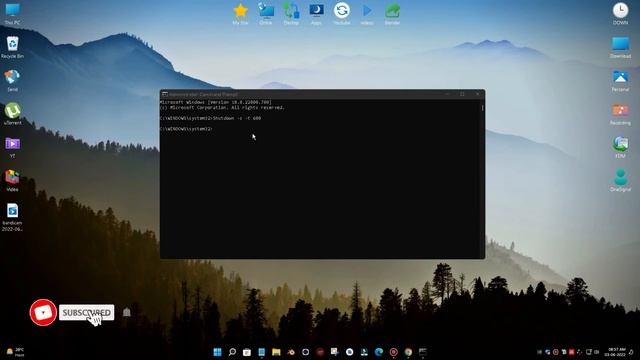Open the Download folder icon
The height and width of the screenshot is (360, 640).
coord(620,47)
